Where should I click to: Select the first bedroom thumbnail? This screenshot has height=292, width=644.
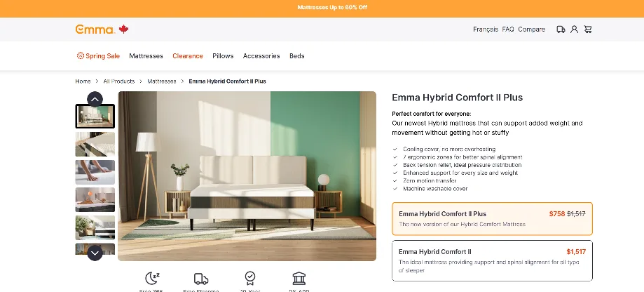[x=95, y=117]
